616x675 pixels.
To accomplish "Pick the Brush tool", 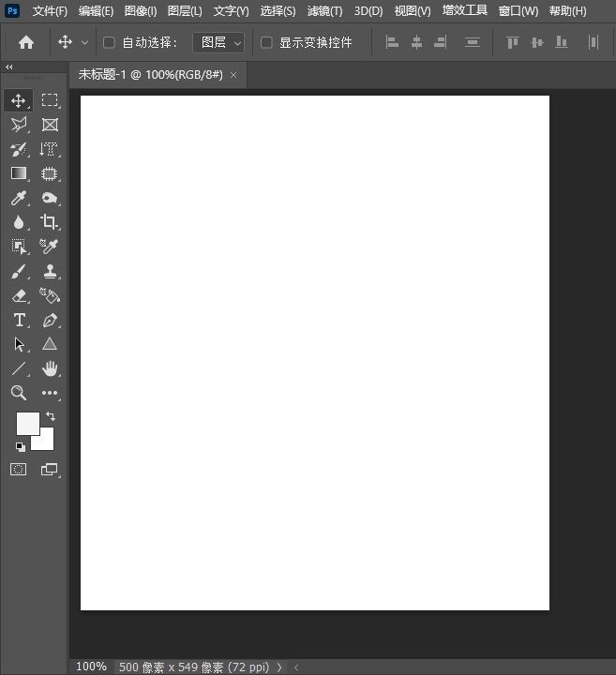I will click(19, 272).
